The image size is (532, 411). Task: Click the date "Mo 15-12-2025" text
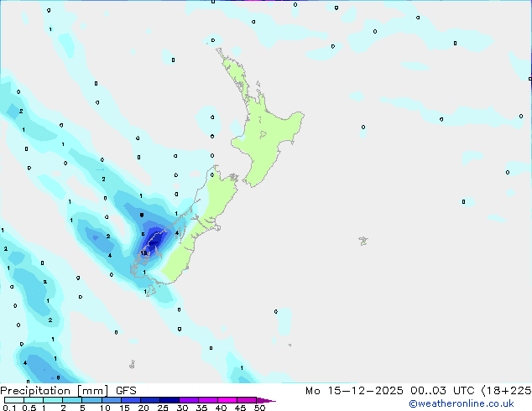click(354, 391)
